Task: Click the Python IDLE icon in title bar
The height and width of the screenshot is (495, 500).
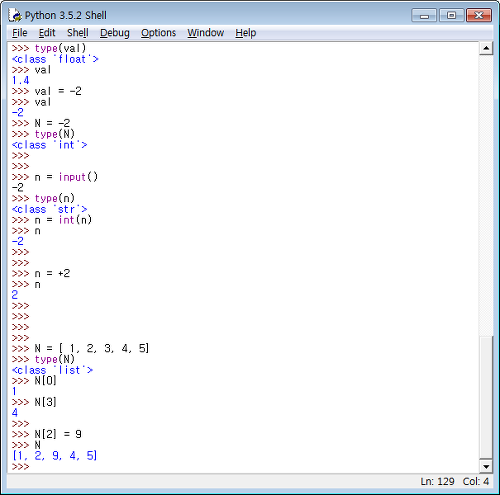Action: (15, 15)
